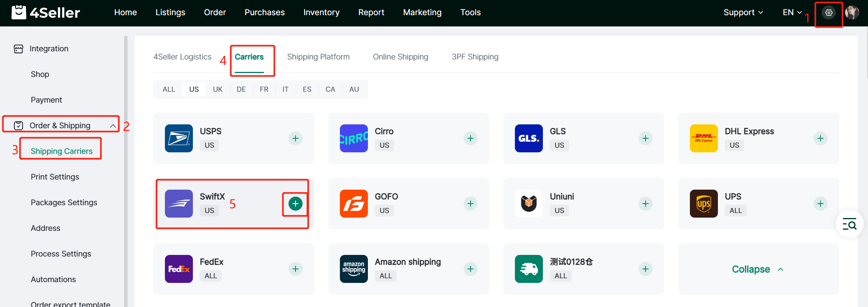Add the USPS carrier with plus icon
This screenshot has width=868, height=307.
coord(296,138)
